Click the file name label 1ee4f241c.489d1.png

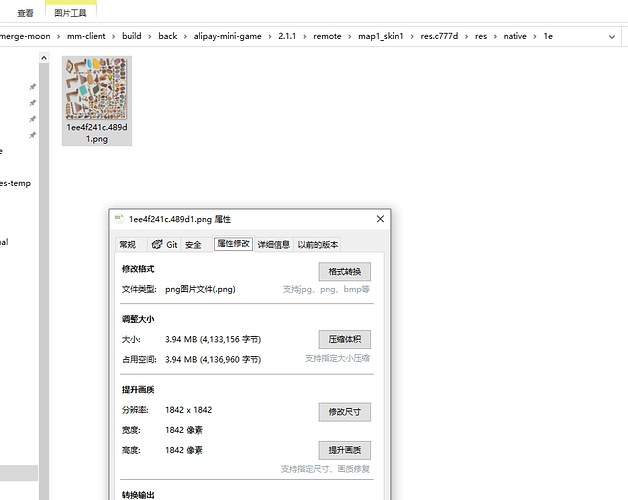97,133
